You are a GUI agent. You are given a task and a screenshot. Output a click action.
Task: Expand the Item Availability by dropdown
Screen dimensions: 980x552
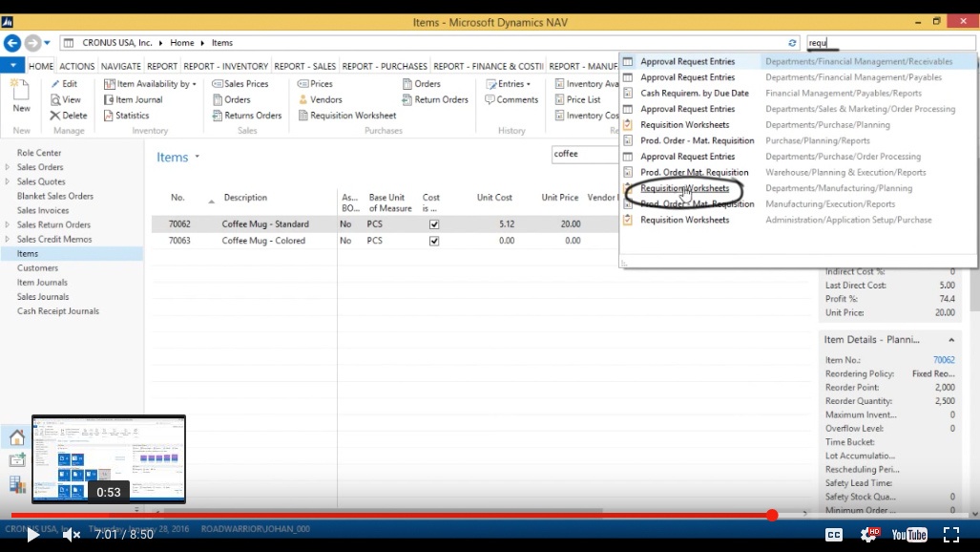(x=195, y=84)
